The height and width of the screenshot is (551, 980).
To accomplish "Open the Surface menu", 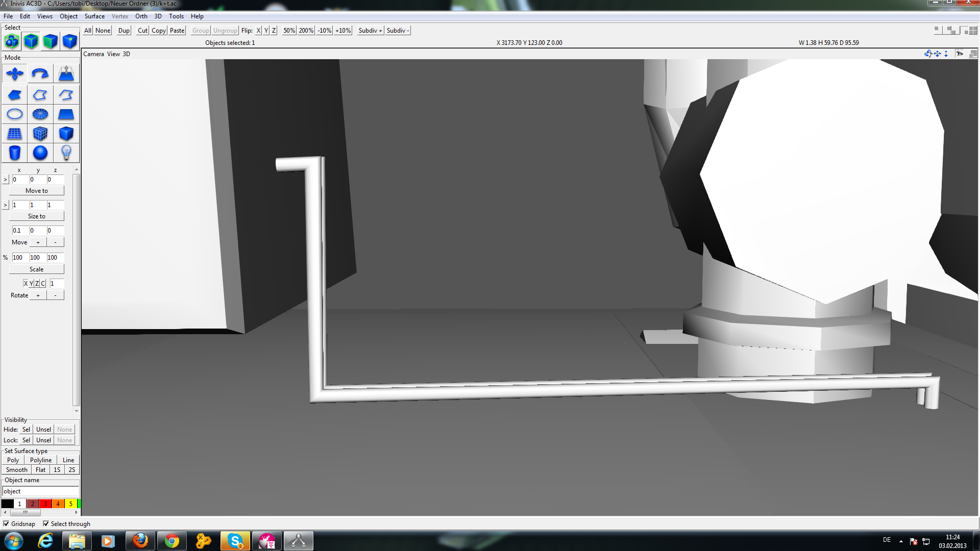I will (x=94, y=16).
